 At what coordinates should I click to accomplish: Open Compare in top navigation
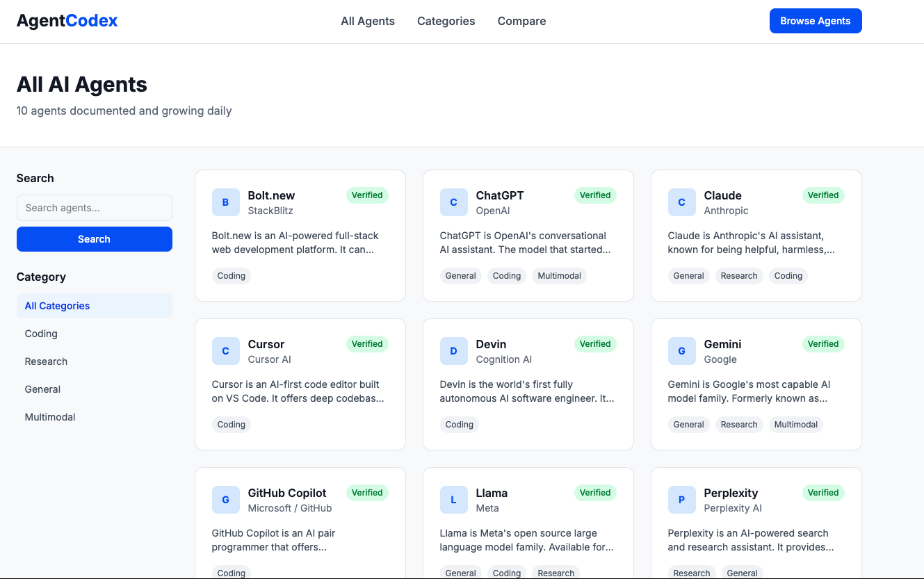pos(521,21)
